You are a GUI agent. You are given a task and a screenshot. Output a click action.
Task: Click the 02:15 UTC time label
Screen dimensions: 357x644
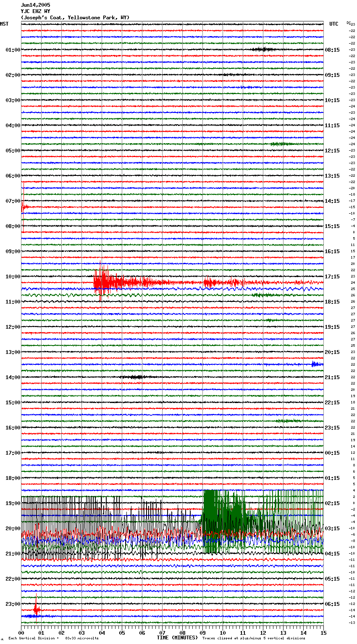(332, 503)
